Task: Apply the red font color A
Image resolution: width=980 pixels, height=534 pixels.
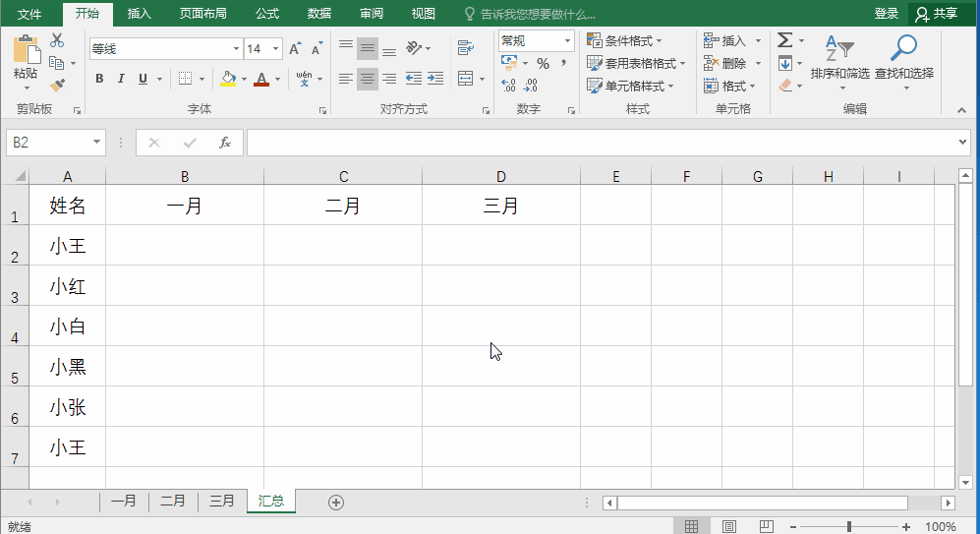Action: point(261,79)
